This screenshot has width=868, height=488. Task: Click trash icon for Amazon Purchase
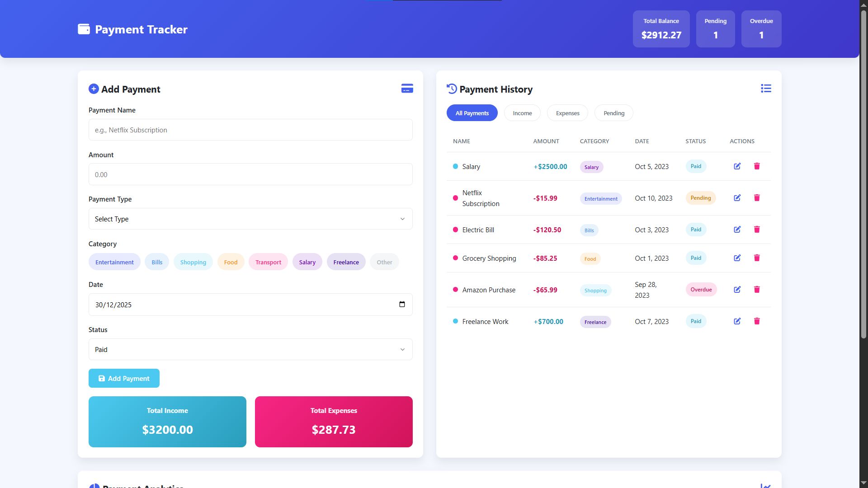[757, 290]
